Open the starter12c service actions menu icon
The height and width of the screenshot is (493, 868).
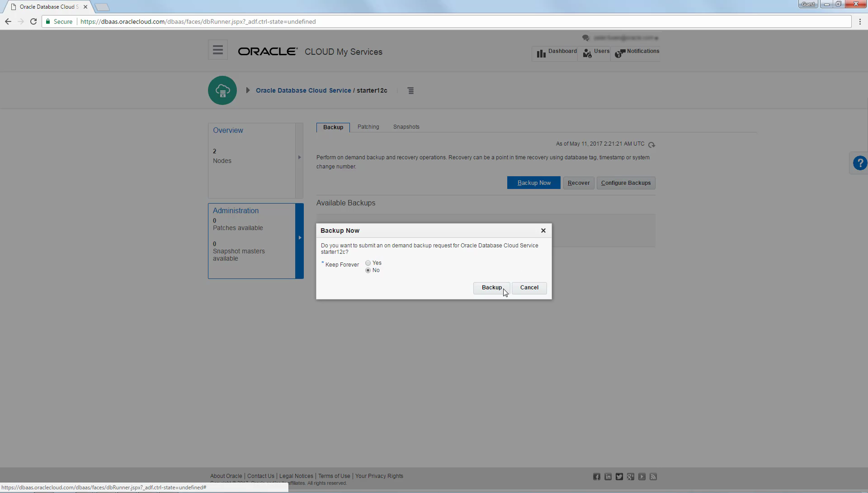(x=410, y=91)
